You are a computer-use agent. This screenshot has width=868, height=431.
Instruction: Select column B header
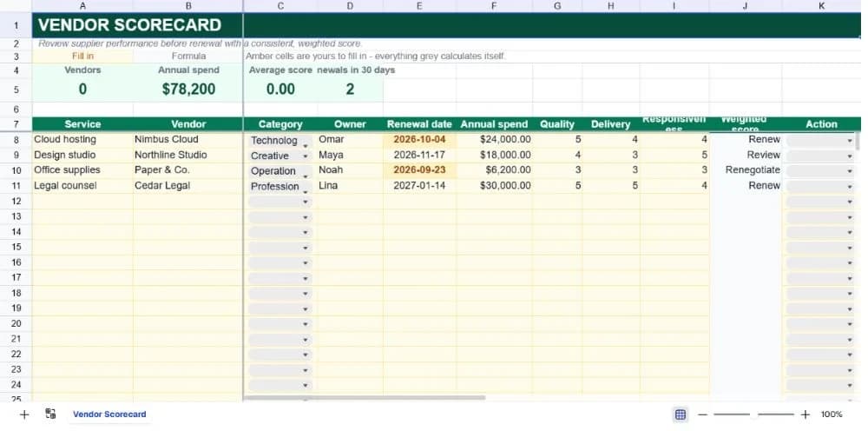pyautogui.click(x=188, y=6)
